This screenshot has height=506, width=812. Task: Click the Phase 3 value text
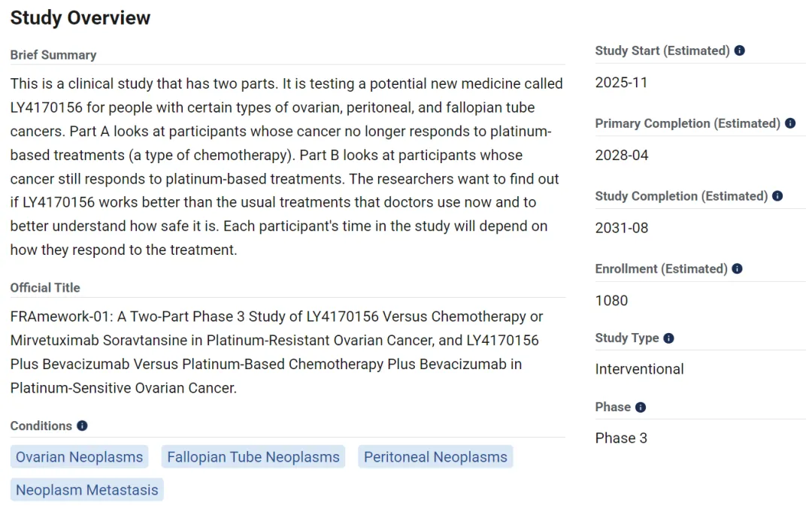click(621, 438)
